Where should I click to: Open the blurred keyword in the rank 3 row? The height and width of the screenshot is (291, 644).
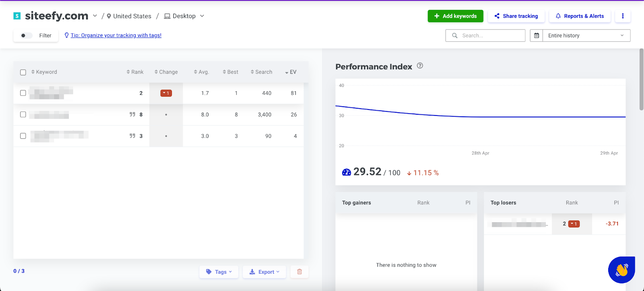pyautogui.click(x=59, y=136)
